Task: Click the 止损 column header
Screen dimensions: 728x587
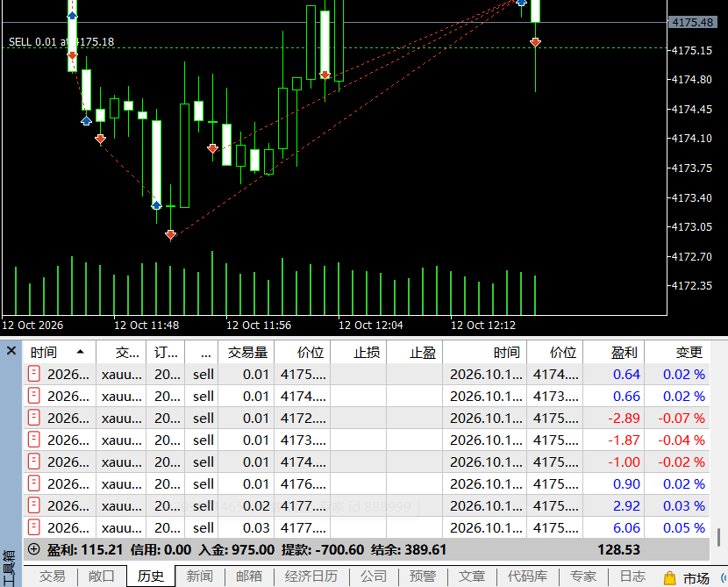Action: tap(359, 353)
